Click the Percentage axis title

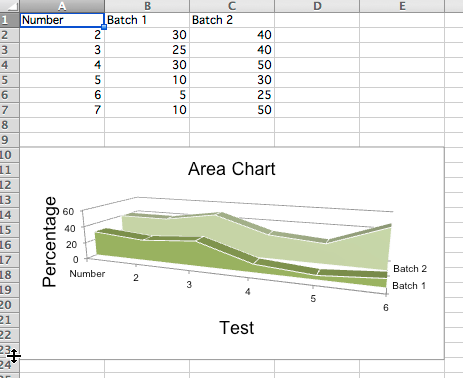click(49, 242)
